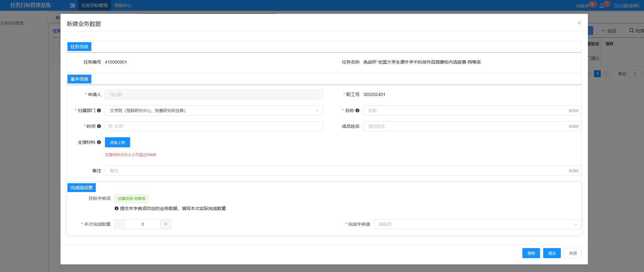
Task: Click the disabled 申请人 field
Action: click(x=214, y=94)
